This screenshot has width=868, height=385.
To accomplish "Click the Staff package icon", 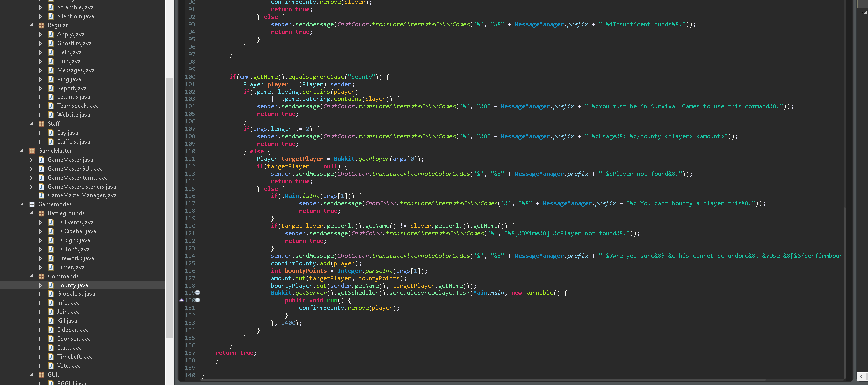I will [x=41, y=124].
